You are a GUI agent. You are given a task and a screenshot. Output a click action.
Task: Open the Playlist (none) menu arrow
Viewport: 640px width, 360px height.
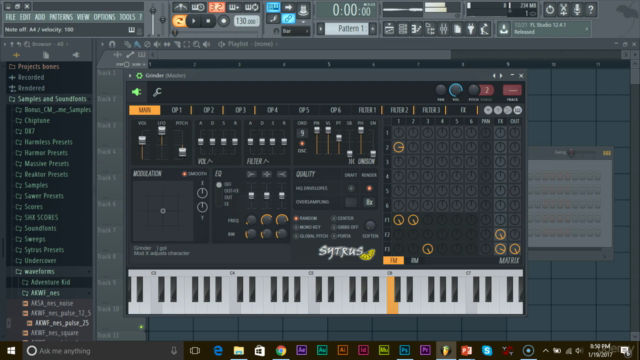point(277,44)
